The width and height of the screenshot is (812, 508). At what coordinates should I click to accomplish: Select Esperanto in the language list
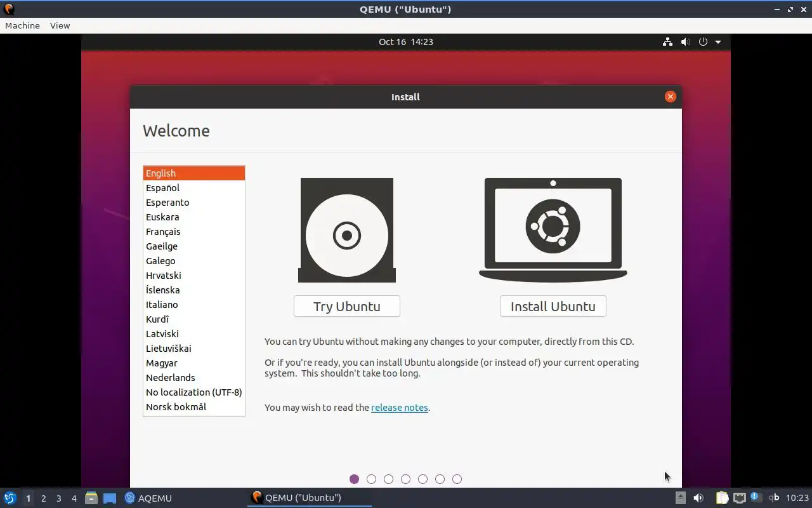(194, 203)
